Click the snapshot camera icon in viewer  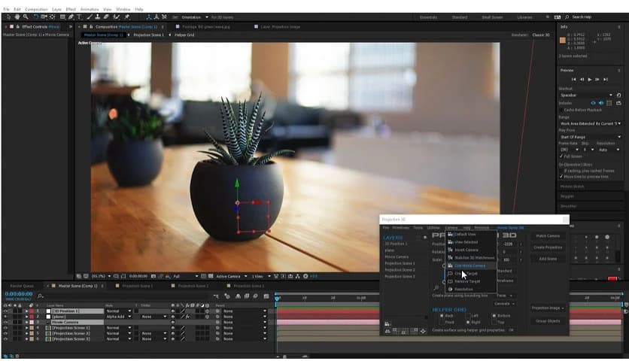pyautogui.click(x=153, y=276)
